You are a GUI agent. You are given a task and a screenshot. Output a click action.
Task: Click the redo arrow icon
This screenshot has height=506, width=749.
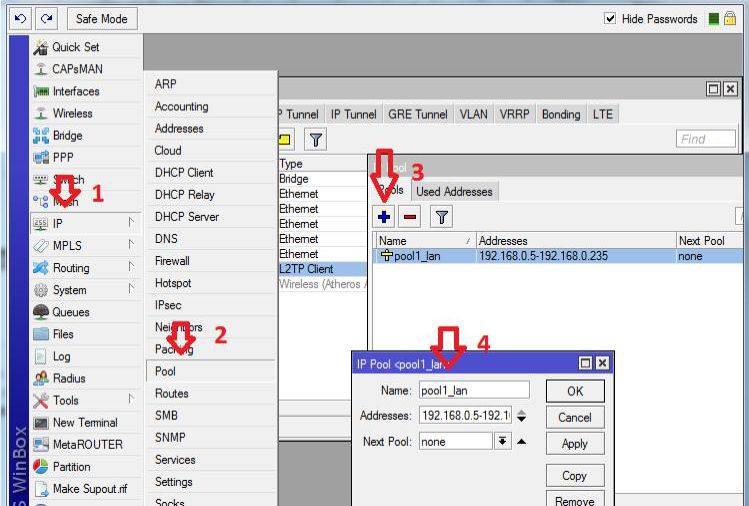[46, 19]
